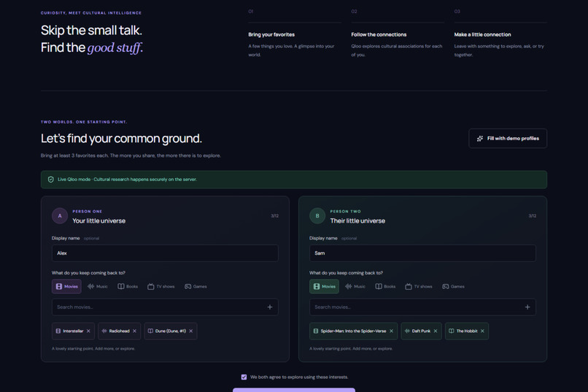Remove the Radiohead chip
The height and width of the screenshot is (392, 588).
pyautogui.click(x=135, y=331)
